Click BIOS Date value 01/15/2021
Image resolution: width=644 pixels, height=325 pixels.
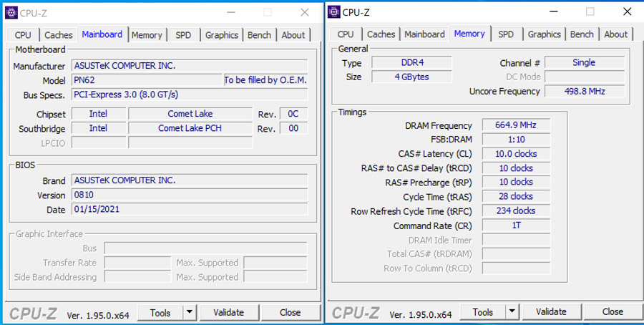coord(190,209)
